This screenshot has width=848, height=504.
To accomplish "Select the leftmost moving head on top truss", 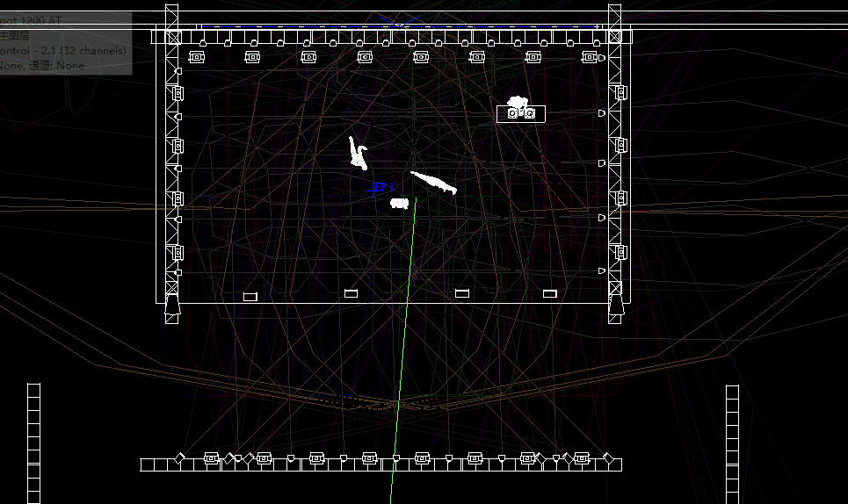I will click(196, 57).
